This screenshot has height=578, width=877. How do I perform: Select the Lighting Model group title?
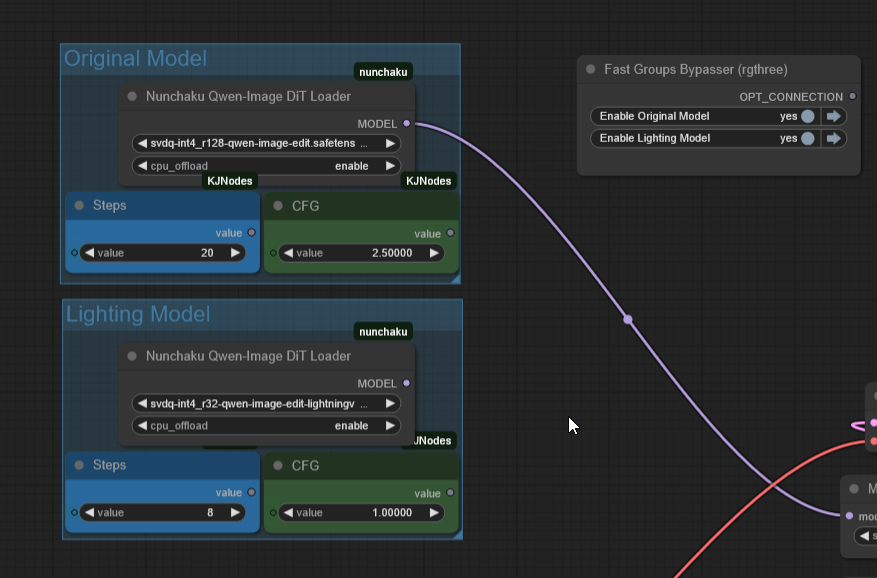coord(138,314)
